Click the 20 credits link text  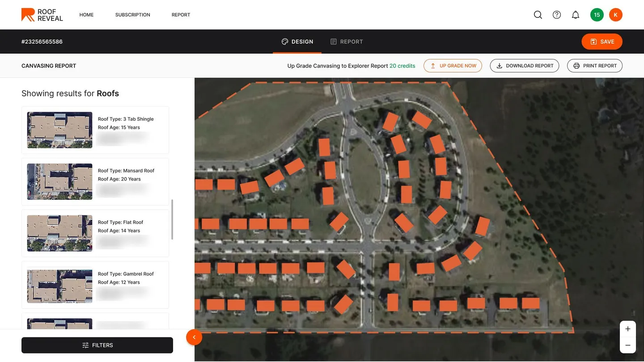[402, 66]
